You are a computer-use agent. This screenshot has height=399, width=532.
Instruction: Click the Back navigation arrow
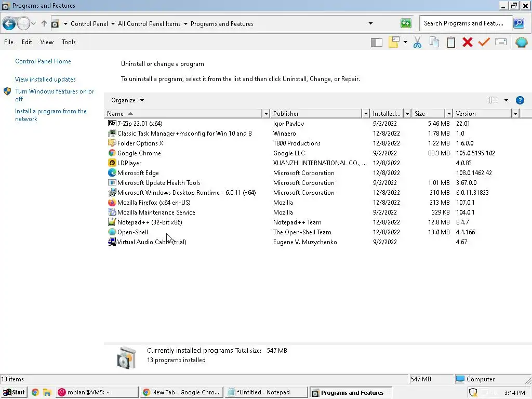click(9, 24)
